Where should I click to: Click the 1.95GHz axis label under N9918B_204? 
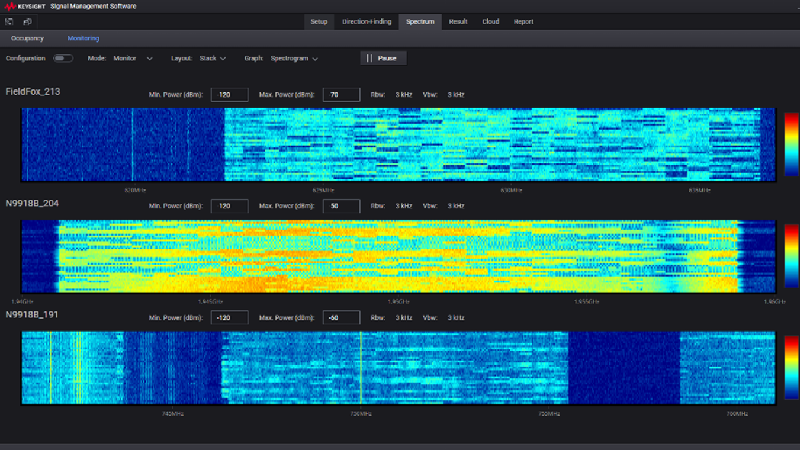[398, 302]
